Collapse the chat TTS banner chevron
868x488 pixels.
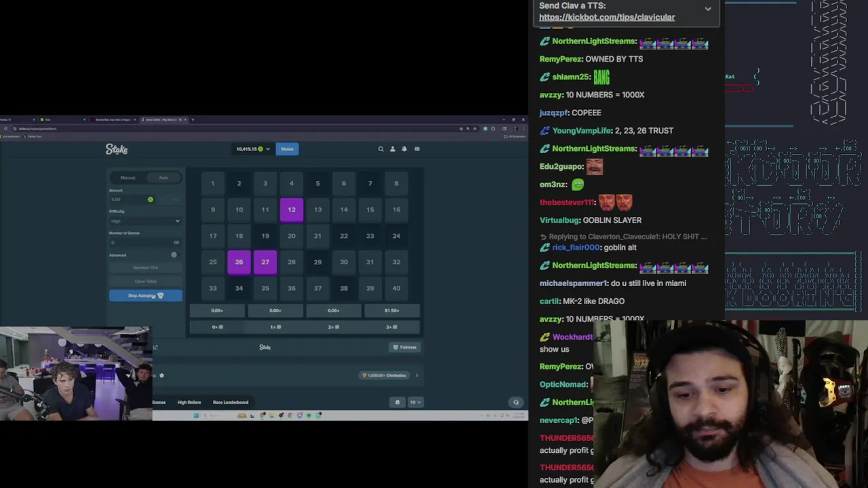(708, 9)
